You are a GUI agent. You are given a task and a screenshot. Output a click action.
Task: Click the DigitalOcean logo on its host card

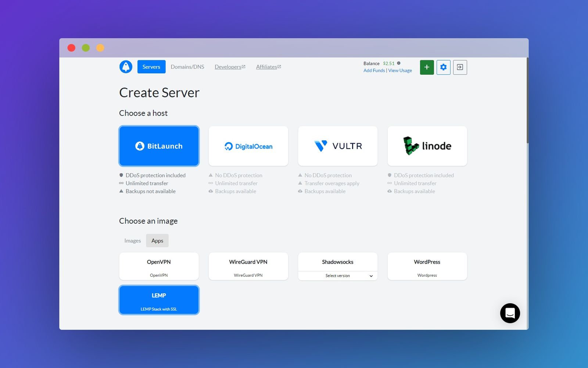[248, 146]
